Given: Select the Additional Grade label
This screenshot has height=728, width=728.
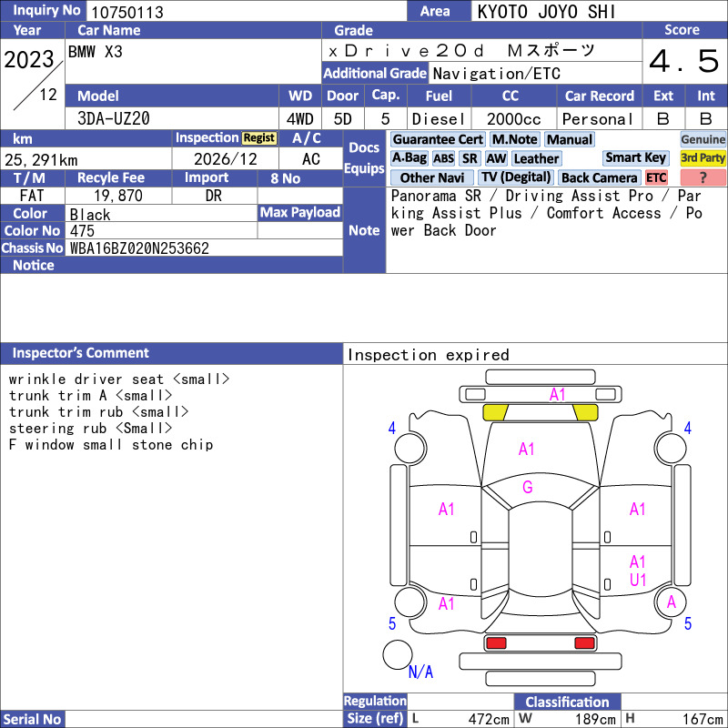Looking at the screenshot, I should click(375, 74).
